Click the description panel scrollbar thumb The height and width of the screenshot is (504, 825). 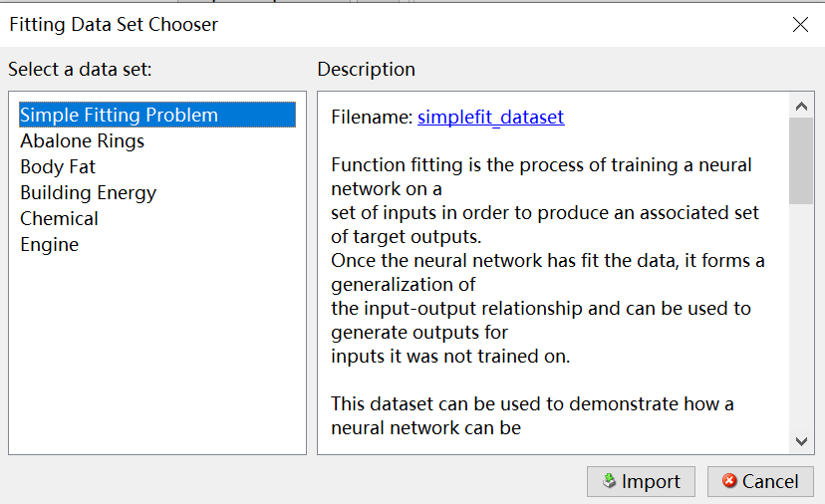click(x=801, y=159)
